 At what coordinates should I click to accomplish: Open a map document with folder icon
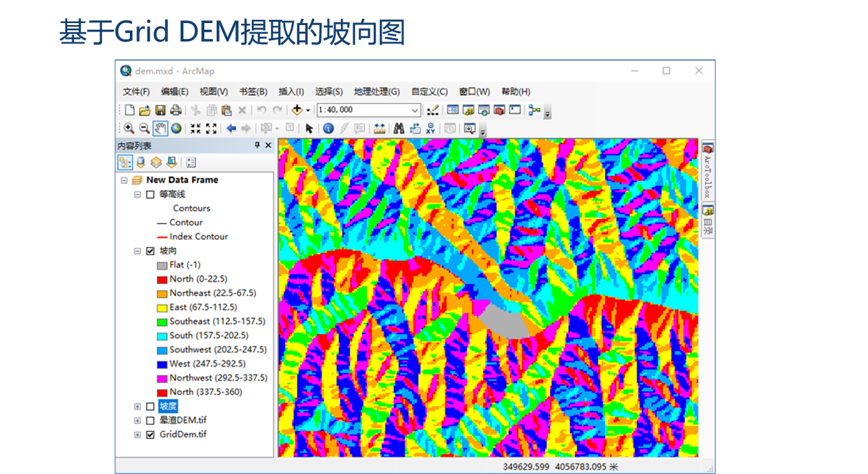pyautogui.click(x=145, y=110)
